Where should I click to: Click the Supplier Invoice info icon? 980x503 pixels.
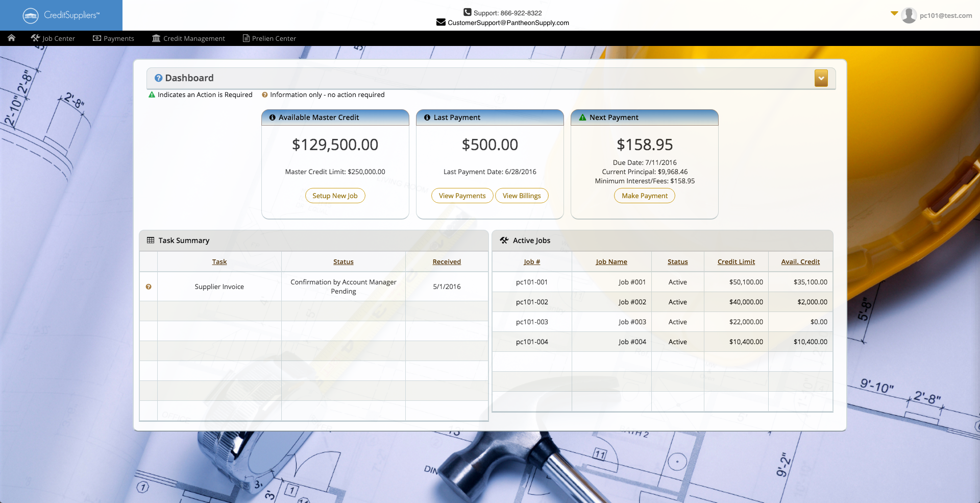(x=149, y=287)
